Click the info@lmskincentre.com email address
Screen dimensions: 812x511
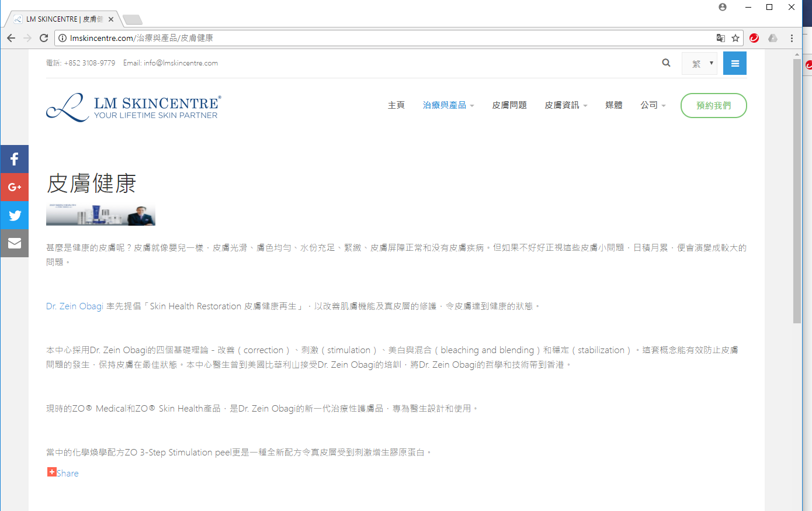(x=181, y=63)
